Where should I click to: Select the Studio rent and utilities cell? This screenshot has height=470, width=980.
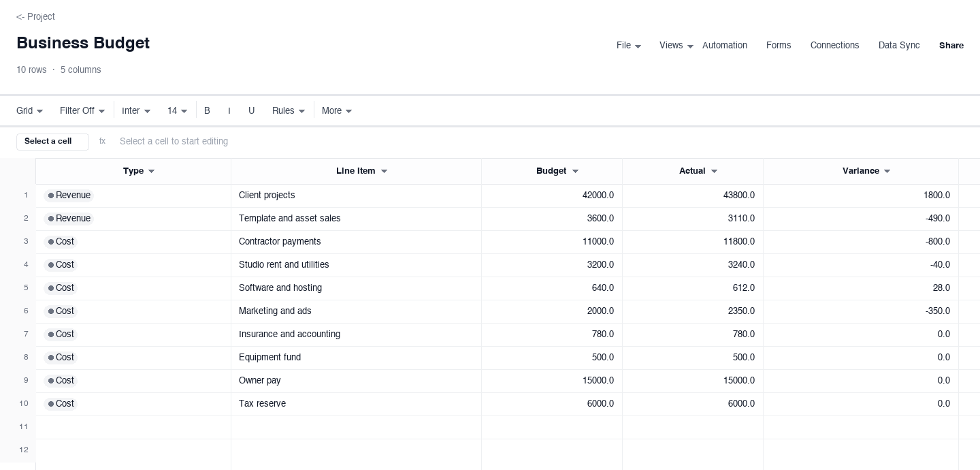(356, 265)
